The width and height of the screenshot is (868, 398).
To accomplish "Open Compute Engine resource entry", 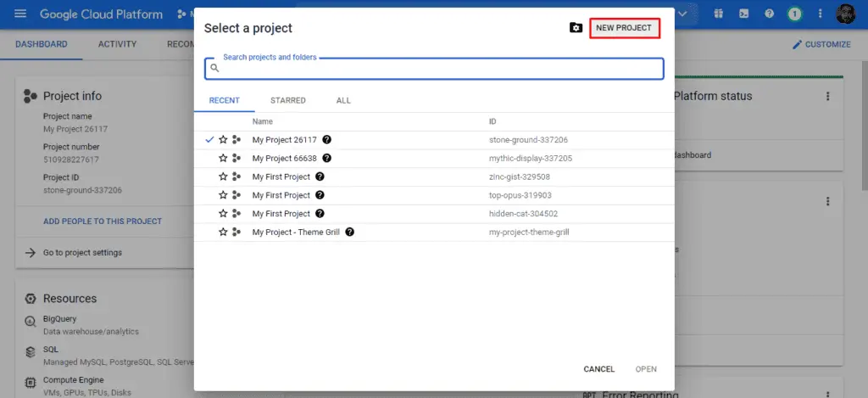I will [x=73, y=380].
